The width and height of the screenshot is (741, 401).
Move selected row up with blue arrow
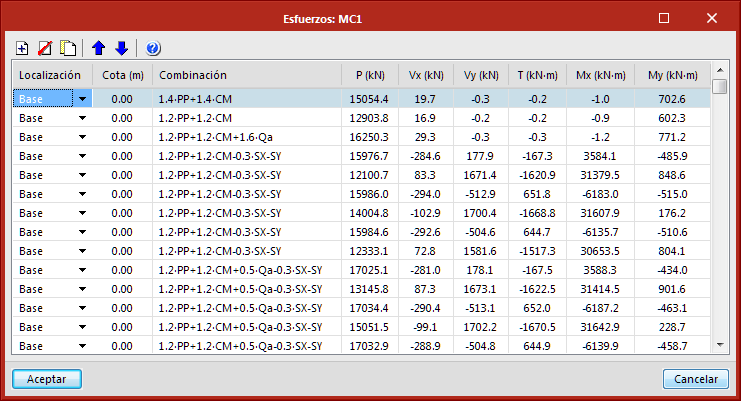point(98,48)
